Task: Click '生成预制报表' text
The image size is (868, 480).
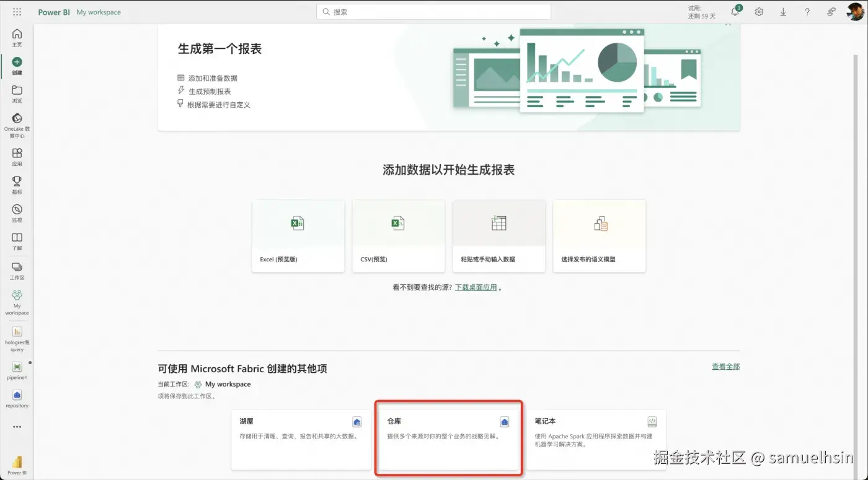Action: point(210,92)
